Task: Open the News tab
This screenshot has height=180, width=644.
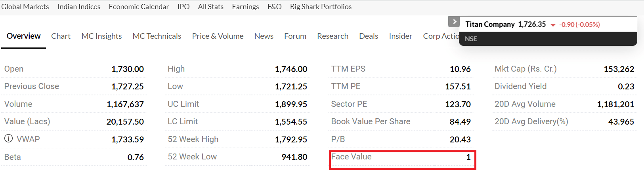Action: [264, 36]
